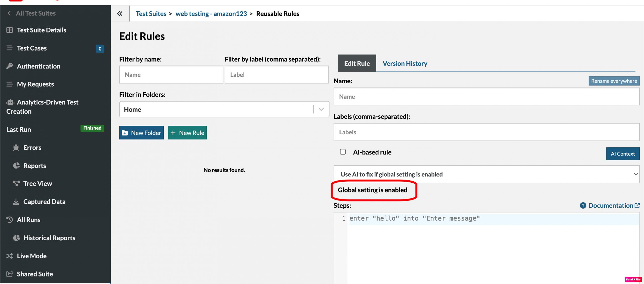Click the Live Mode shuffle icon
The height and width of the screenshot is (284, 644).
[x=10, y=256]
